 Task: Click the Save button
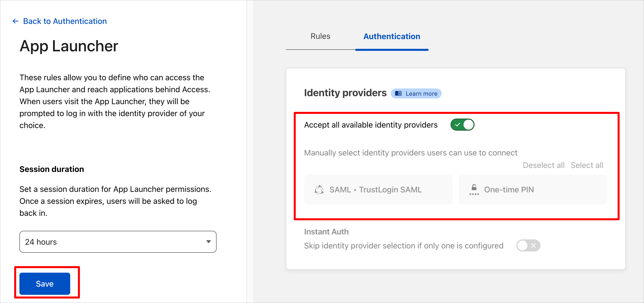click(x=45, y=284)
